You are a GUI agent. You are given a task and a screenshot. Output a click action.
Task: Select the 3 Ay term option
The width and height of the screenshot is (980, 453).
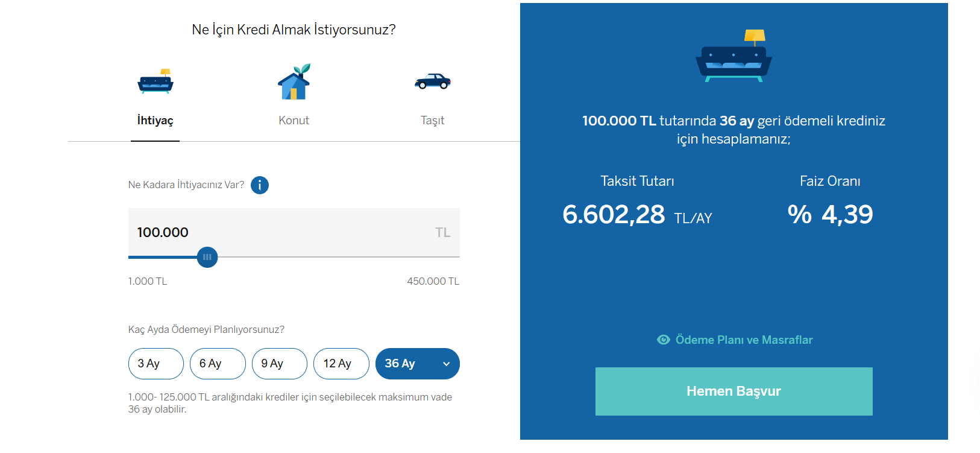coord(155,364)
